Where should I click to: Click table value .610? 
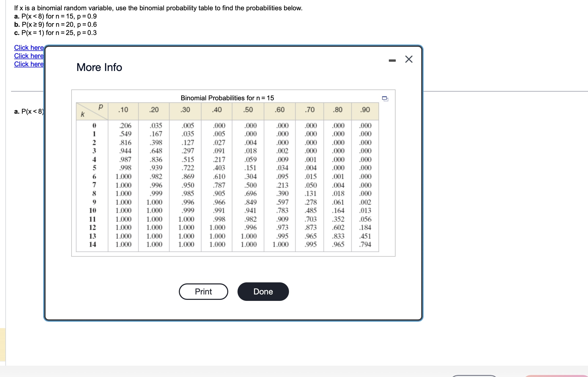[219, 176]
